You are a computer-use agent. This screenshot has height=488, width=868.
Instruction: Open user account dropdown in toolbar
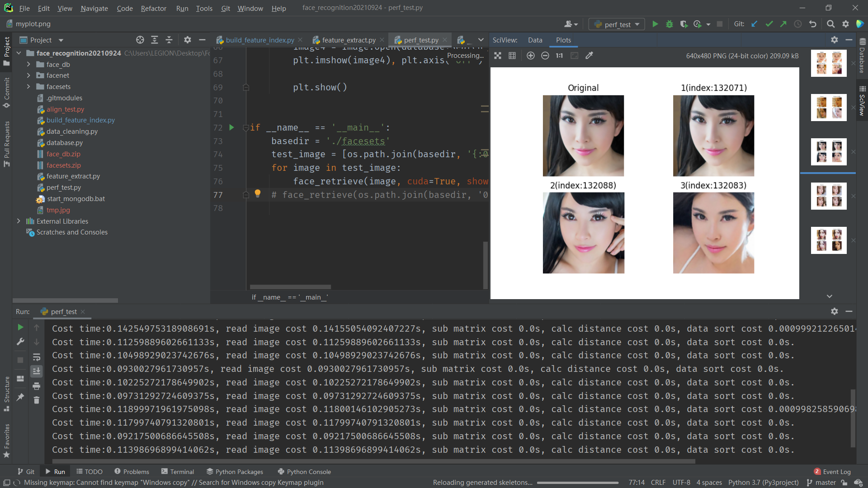571,24
